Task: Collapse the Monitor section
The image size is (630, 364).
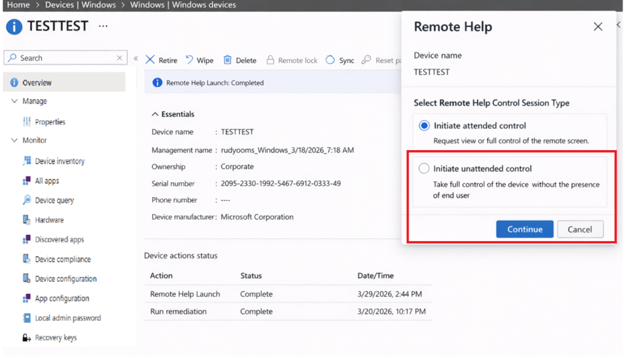Action: point(14,140)
